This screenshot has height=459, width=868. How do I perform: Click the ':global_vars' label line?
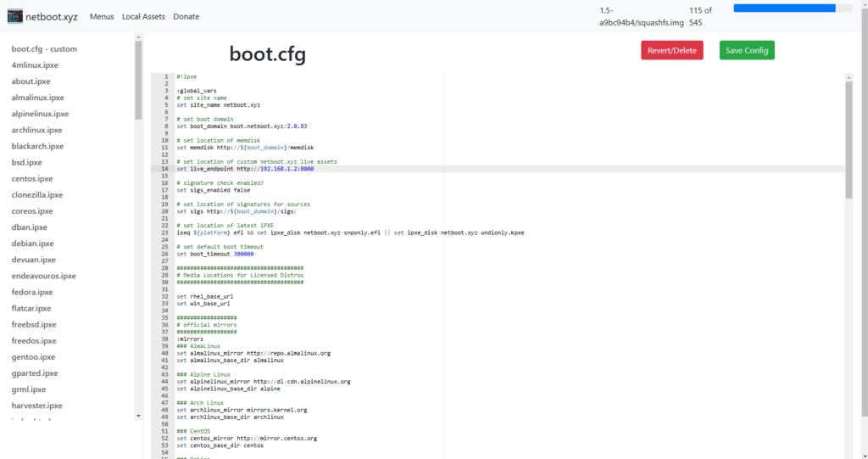pos(197,91)
